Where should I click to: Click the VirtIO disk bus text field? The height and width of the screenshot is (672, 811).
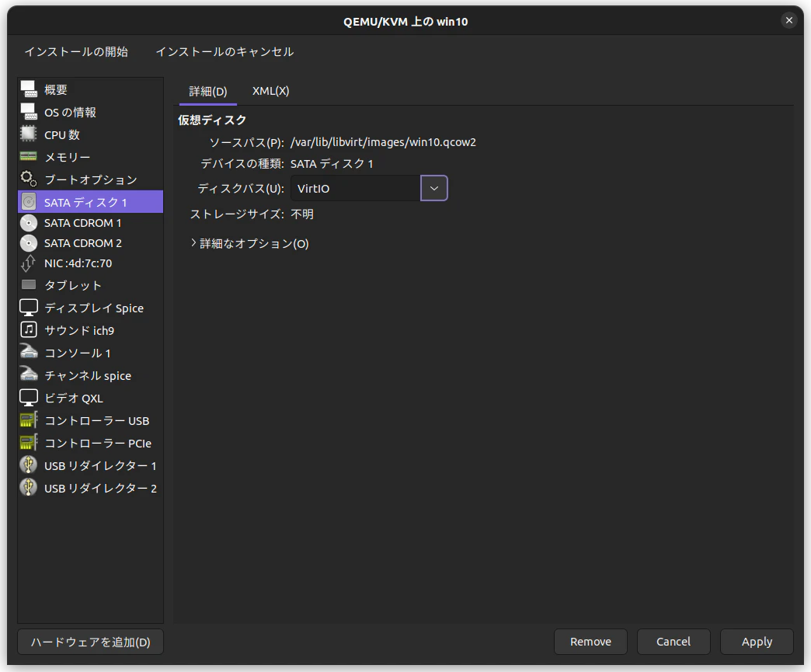[356, 188]
